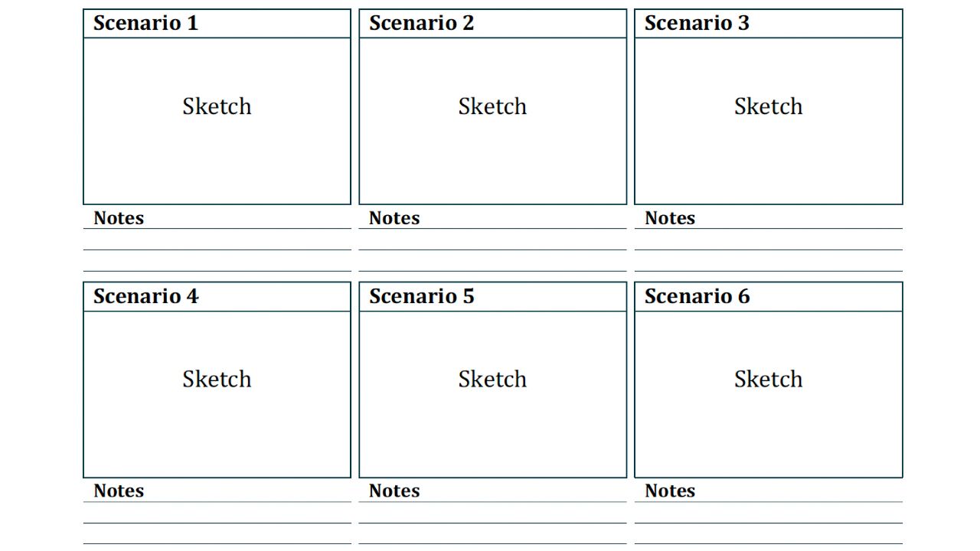Viewport: 980px width, 551px height.
Task: Click the Notes label under Scenario 2
Action: (x=394, y=218)
